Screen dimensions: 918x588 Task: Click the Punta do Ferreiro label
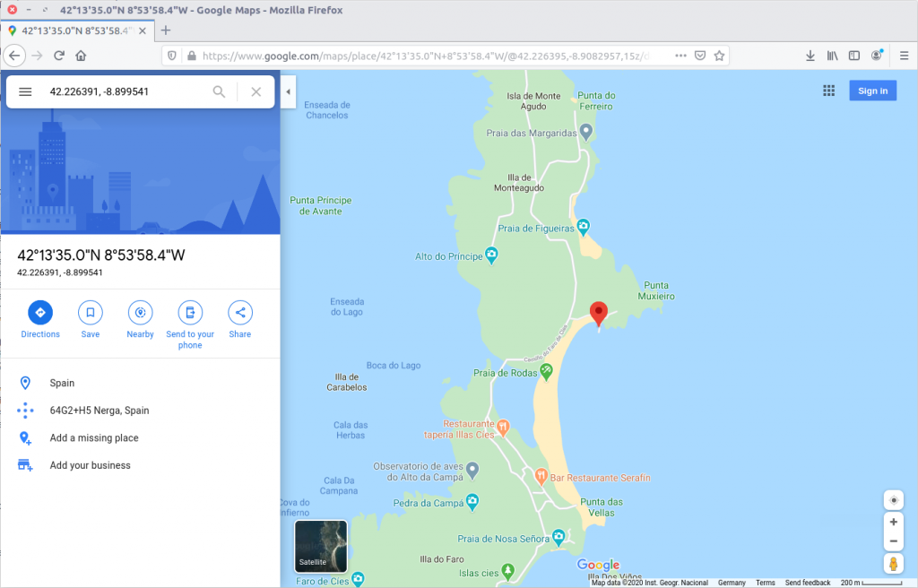[596, 100]
